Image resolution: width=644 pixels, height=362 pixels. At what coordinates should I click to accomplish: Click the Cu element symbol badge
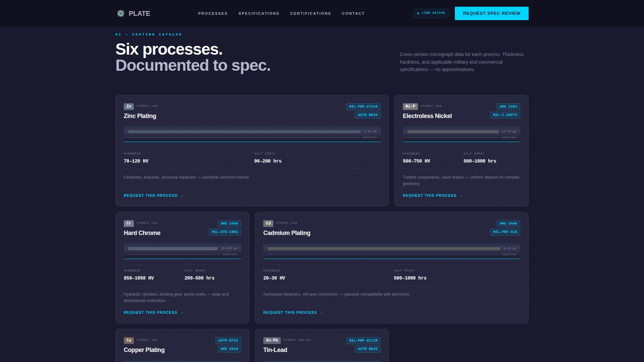(x=129, y=340)
